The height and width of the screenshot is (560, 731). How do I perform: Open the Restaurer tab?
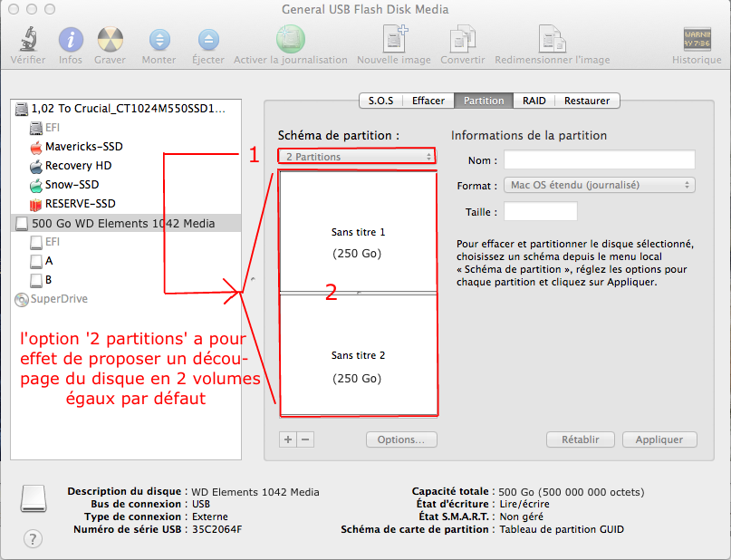(587, 101)
